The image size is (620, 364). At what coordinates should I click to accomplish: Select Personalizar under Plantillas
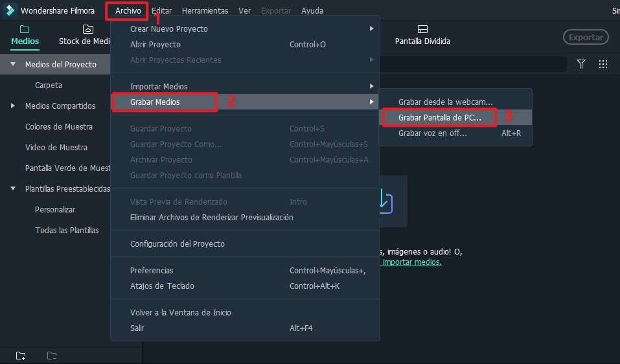coord(55,209)
